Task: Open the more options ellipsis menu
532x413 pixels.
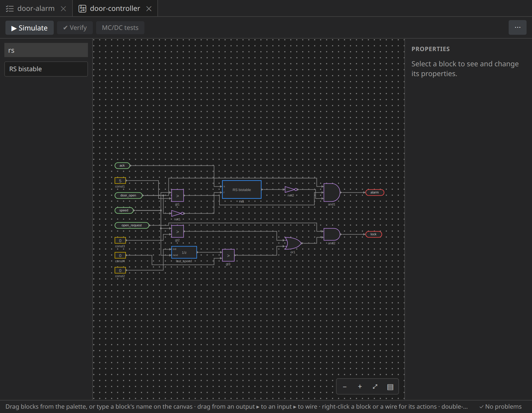Action: click(x=517, y=27)
